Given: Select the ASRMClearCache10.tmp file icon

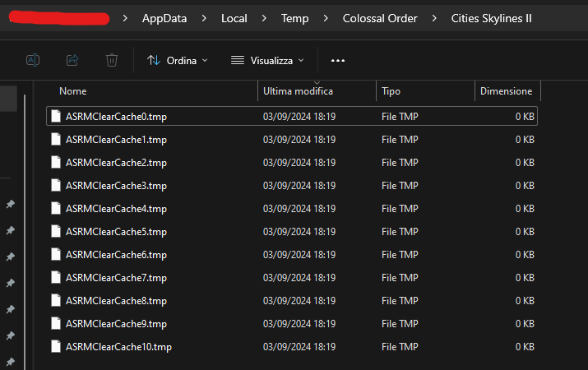Looking at the screenshot, I should 56,346.
